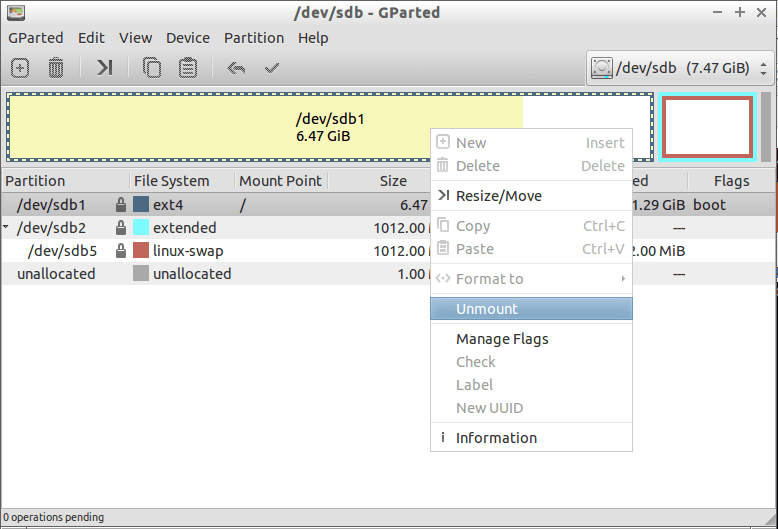
Task: Click the red linux-swap color swatch
Action: point(141,250)
